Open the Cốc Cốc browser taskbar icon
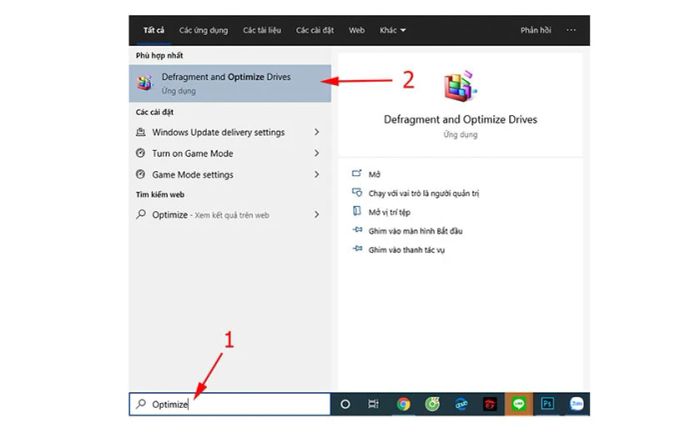Image resolution: width=700 pixels, height=433 pixels. tap(432, 404)
